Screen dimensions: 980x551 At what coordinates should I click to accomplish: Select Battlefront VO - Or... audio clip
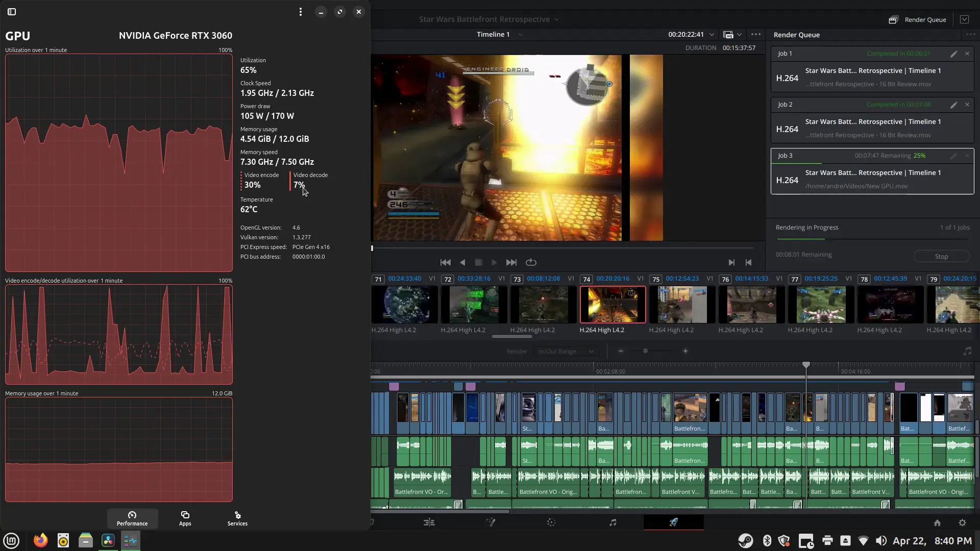[x=422, y=483]
